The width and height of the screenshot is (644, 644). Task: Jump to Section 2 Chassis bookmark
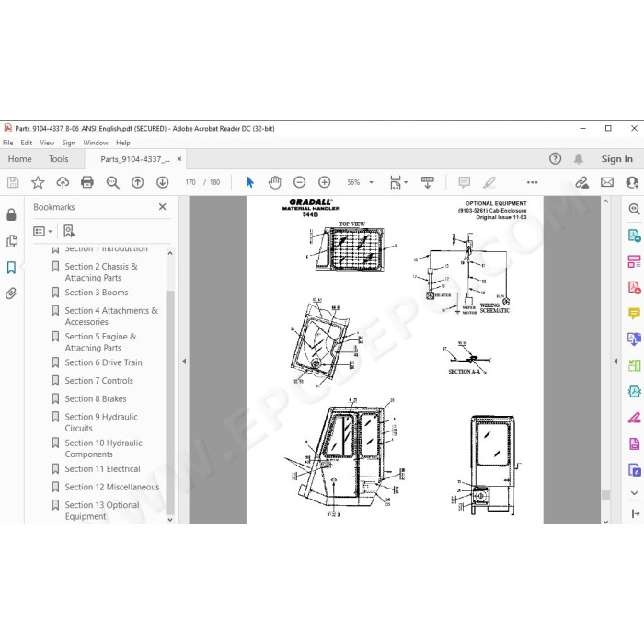point(101,272)
